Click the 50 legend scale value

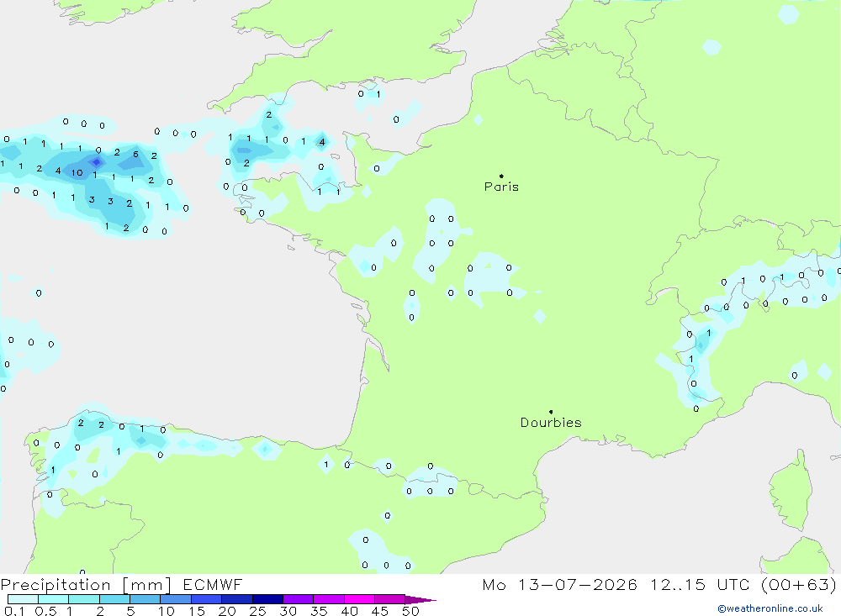click(410, 611)
